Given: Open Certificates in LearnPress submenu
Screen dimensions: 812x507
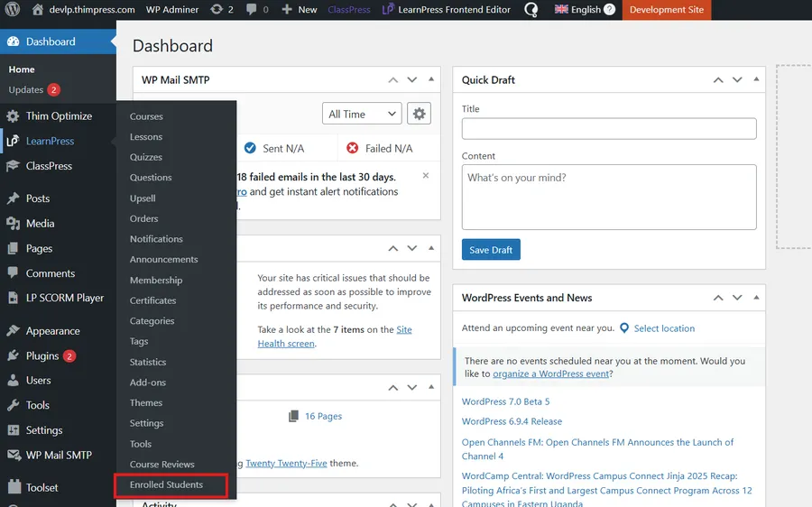Looking at the screenshot, I should point(152,300).
